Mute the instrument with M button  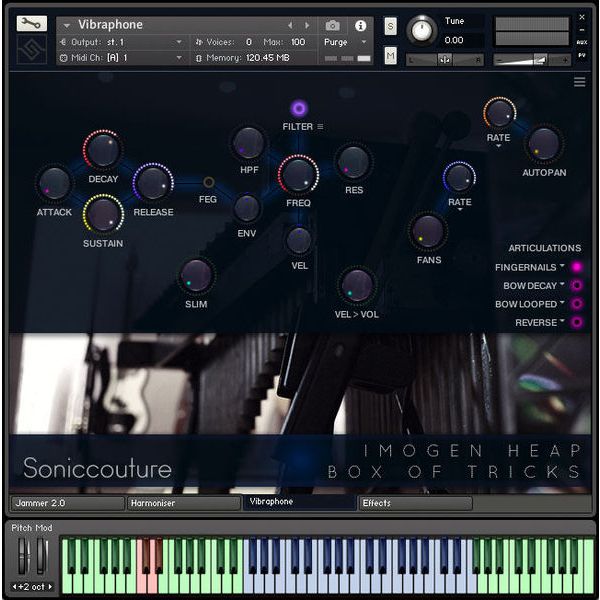coord(390,56)
